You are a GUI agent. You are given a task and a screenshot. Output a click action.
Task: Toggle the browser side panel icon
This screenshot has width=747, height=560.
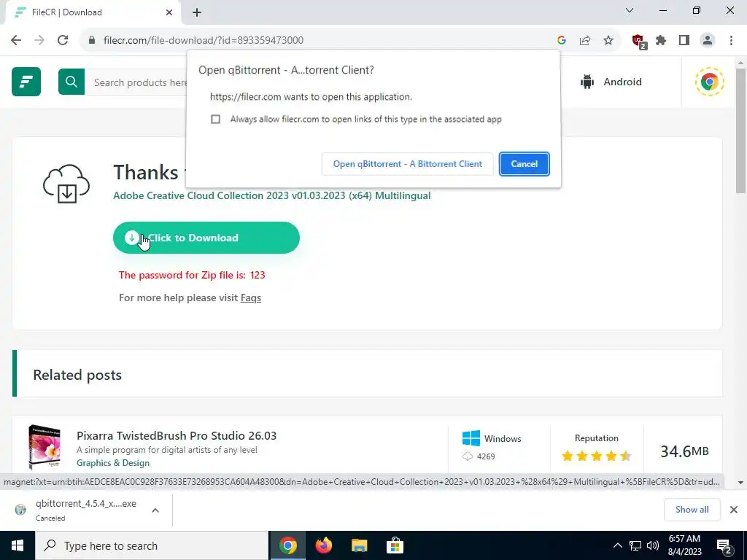pyautogui.click(x=684, y=40)
